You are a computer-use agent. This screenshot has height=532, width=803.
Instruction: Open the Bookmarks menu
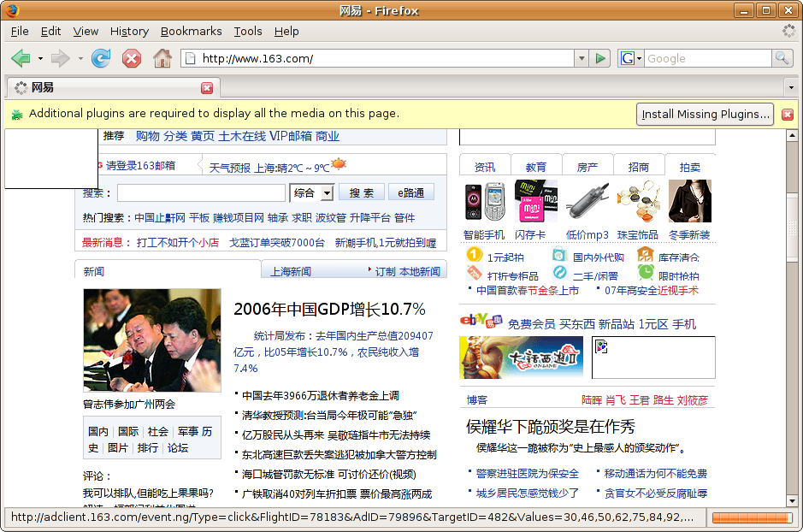191,32
